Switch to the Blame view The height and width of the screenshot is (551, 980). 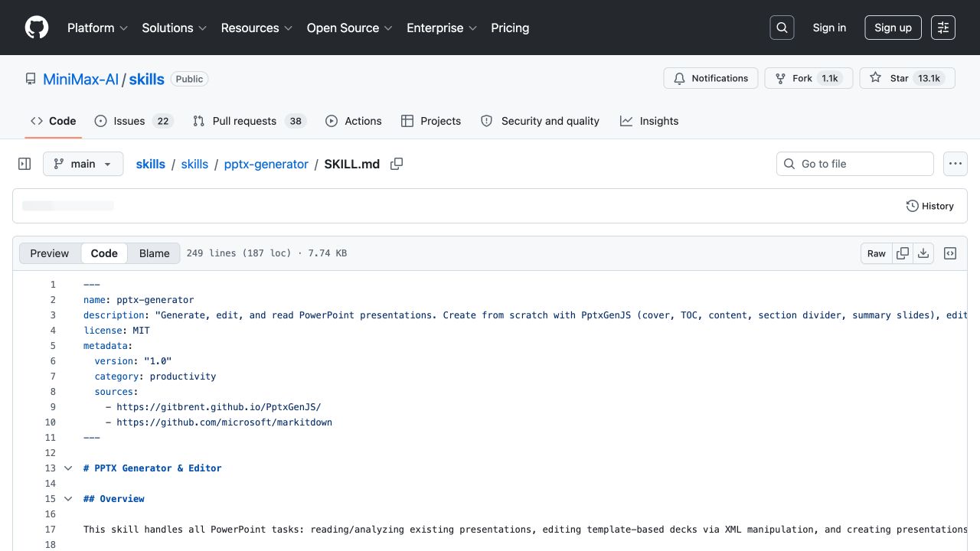(x=154, y=253)
